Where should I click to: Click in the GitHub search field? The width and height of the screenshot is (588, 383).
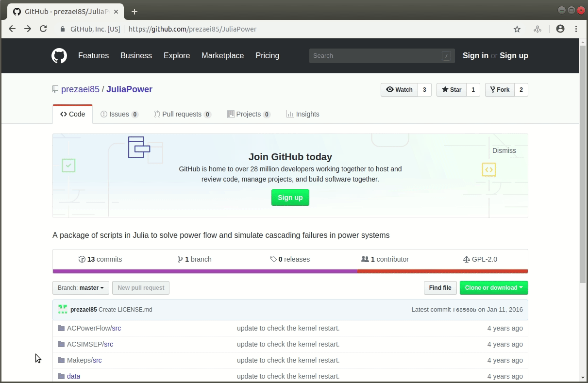(382, 56)
